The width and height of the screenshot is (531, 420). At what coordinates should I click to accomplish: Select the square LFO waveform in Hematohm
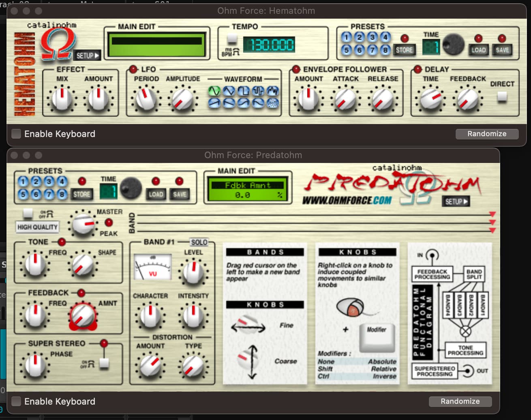pos(244,91)
